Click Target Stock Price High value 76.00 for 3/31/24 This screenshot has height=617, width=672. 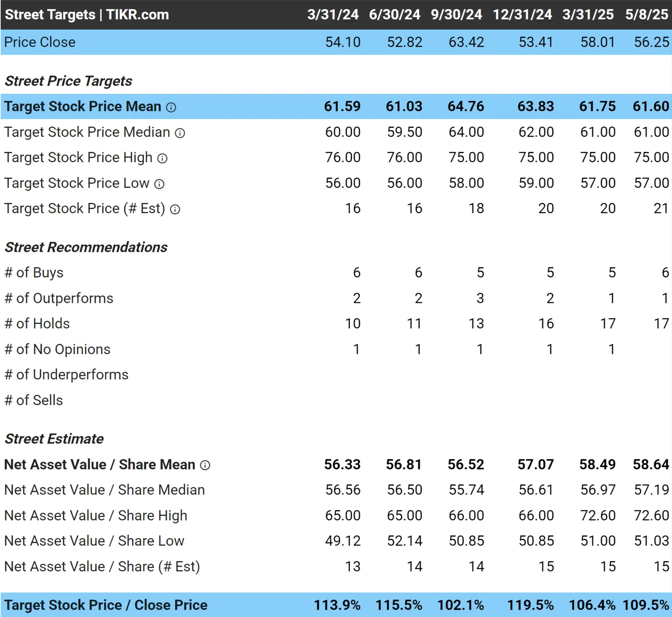[x=343, y=158]
